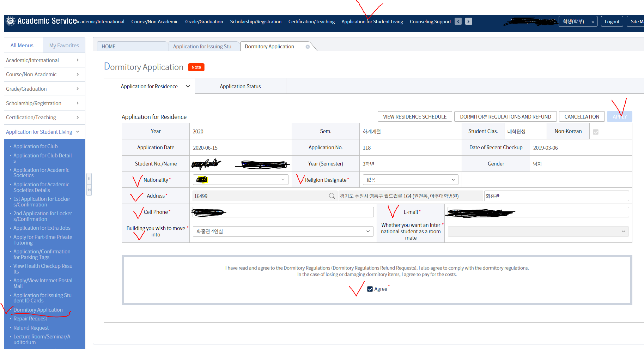Click the VIEW RESIDENCE SCHEDULE button
The image size is (644, 349).
tap(415, 117)
